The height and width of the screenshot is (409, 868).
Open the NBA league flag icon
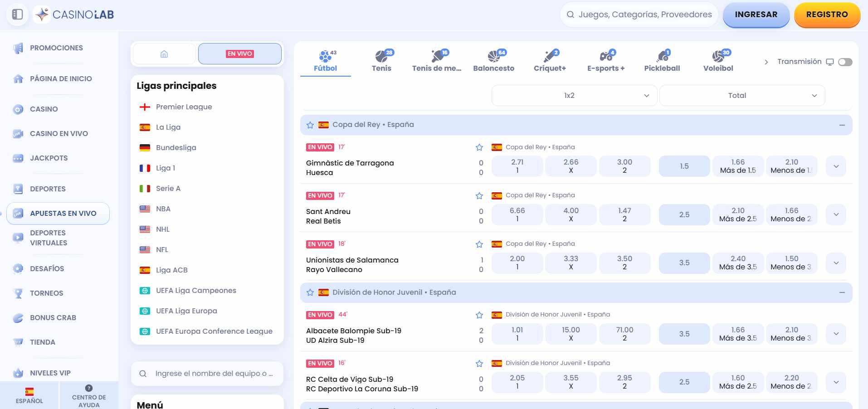(x=145, y=209)
